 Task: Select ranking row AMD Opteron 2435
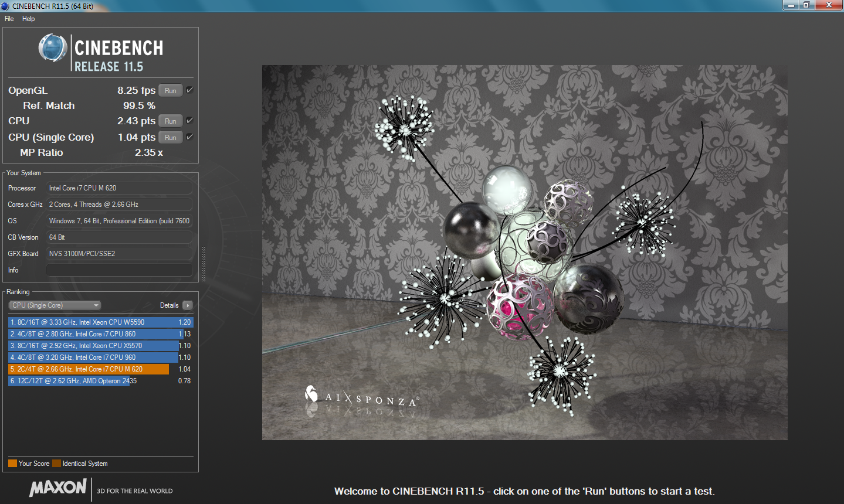tap(100, 381)
